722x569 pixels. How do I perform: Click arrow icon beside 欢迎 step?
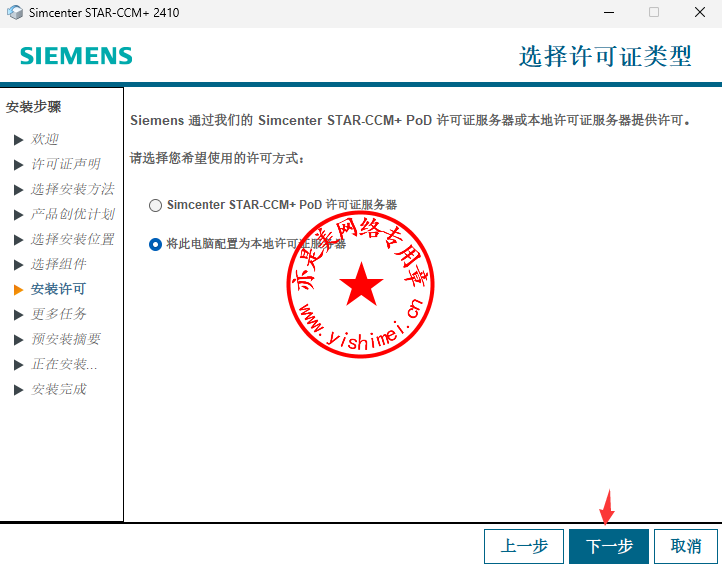18,139
